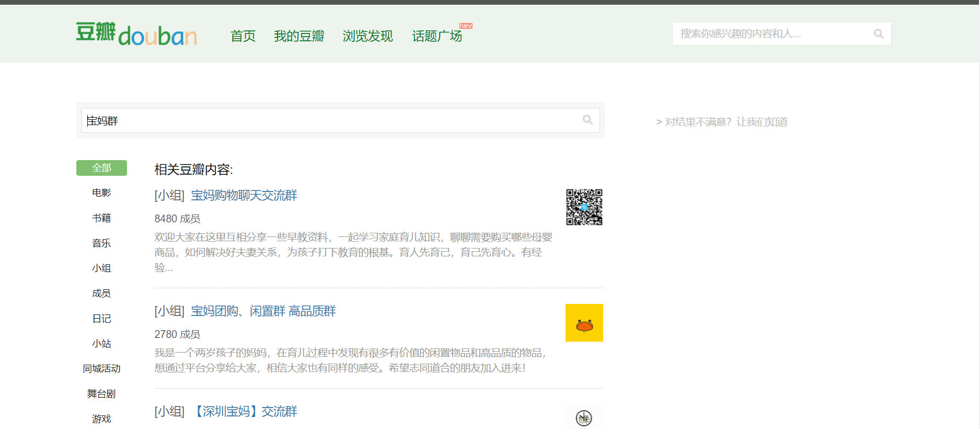This screenshot has height=429, width=980.
Task: Focus the top 搜索你感兴趣的内容和人 search field
Action: 773,34
